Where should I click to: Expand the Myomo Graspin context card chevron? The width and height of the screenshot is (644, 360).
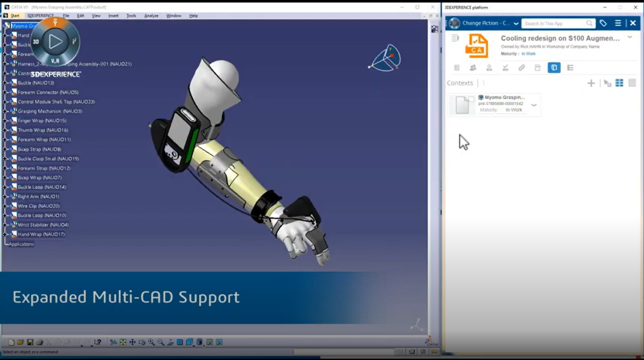tap(534, 105)
